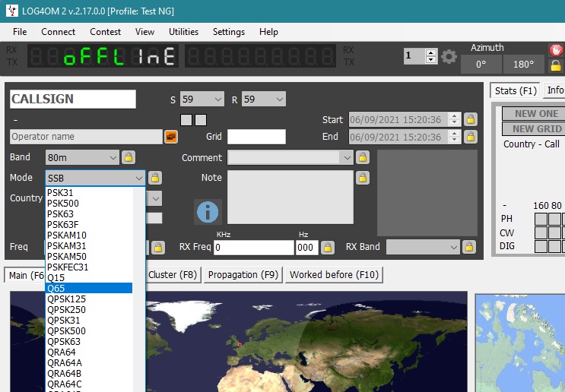Select QPSK250 from mode list

click(x=90, y=309)
